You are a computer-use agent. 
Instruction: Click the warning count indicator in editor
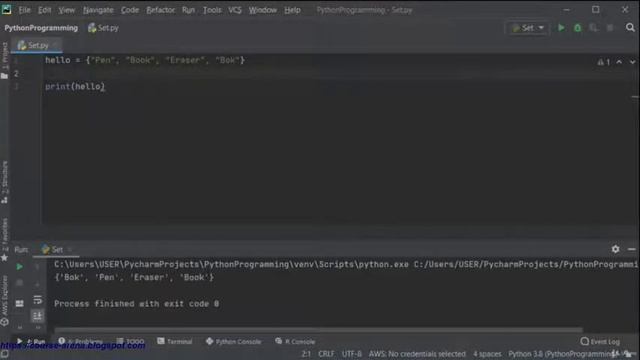604,62
